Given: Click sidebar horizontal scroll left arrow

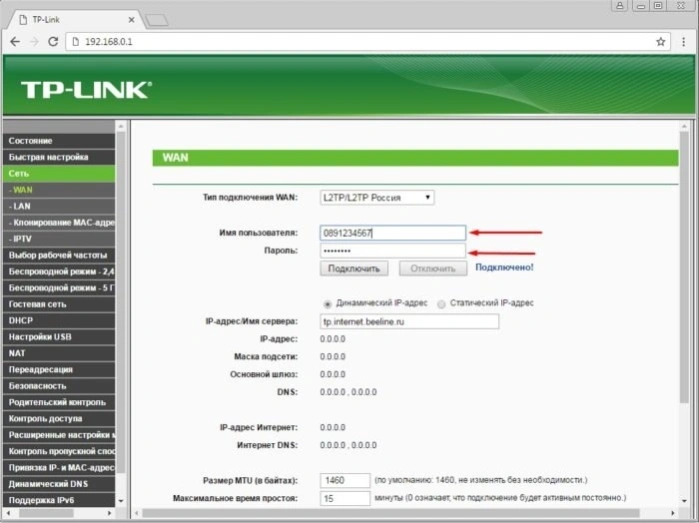Looking at the screenshot, I should tap(8, 513).
